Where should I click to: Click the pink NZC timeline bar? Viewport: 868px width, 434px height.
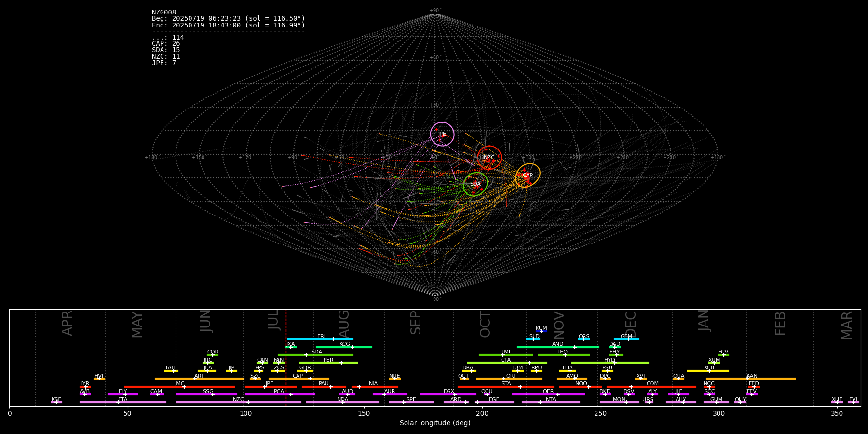(239, 402)
